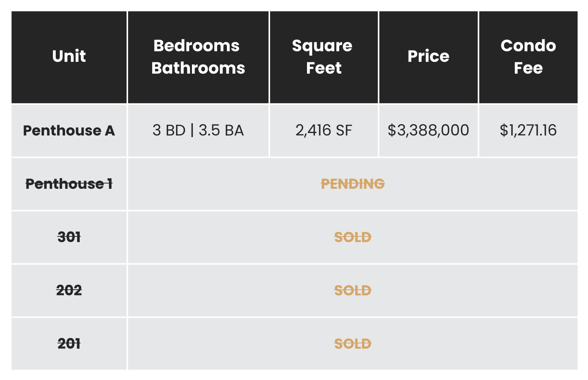Select the struck-through unit 301

[69, 237]
